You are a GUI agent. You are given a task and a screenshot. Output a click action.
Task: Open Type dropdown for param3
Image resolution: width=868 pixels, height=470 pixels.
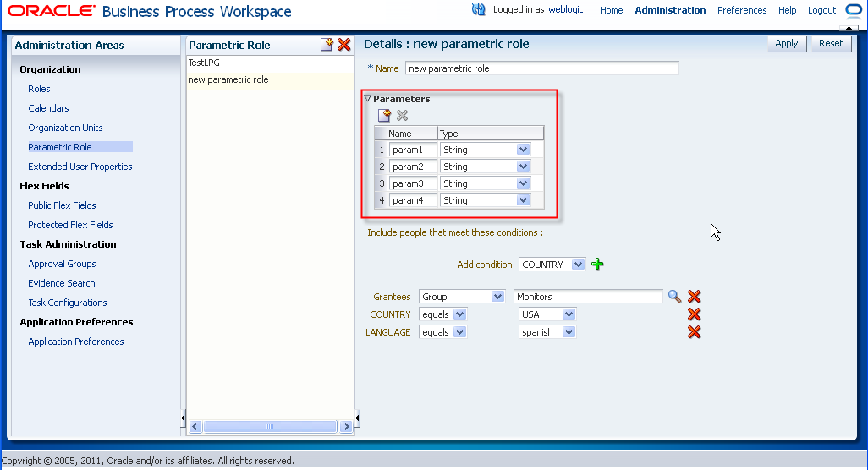click(523, 183)
